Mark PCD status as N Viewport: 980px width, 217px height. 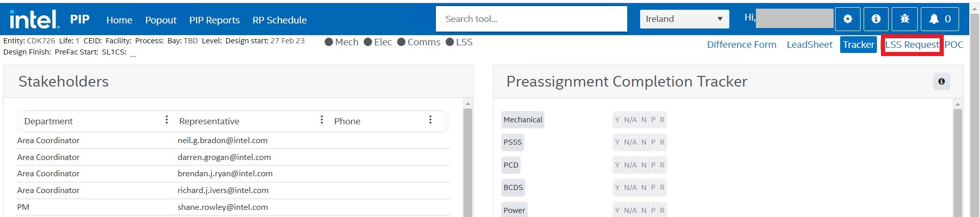(644, 165)
